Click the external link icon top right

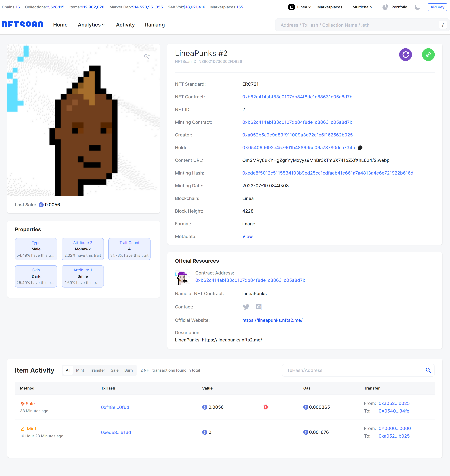point(428,54)
